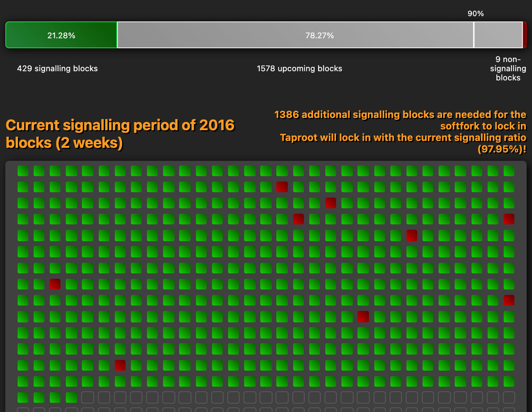
Task: Click the 'Current signalling period of 2016 blocks' heading
Action: click(120, 134)
